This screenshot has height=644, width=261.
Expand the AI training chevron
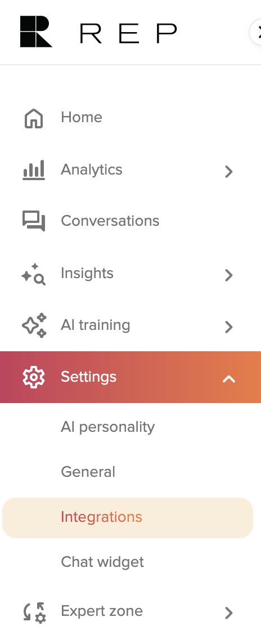pos(229,327)
